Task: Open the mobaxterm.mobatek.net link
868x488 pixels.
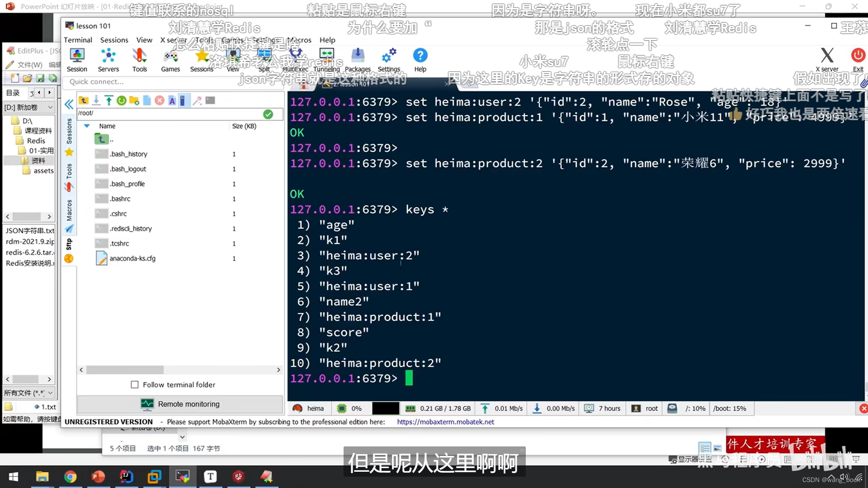Action: point(445,422)
